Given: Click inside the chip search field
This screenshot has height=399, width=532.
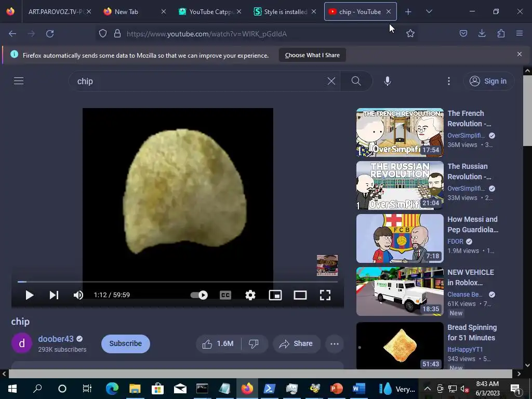Looking at the screenshot, I should tap(200, 81).
